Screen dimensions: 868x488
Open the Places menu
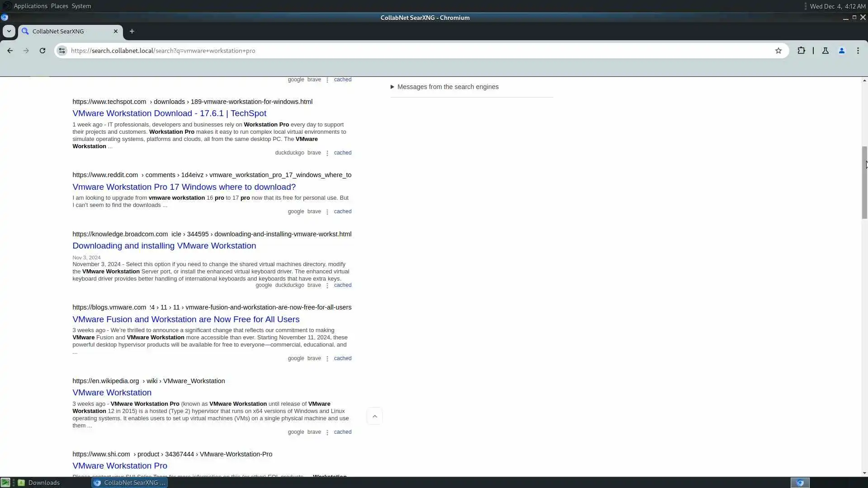pyautogui.click(x=59, y=6)
